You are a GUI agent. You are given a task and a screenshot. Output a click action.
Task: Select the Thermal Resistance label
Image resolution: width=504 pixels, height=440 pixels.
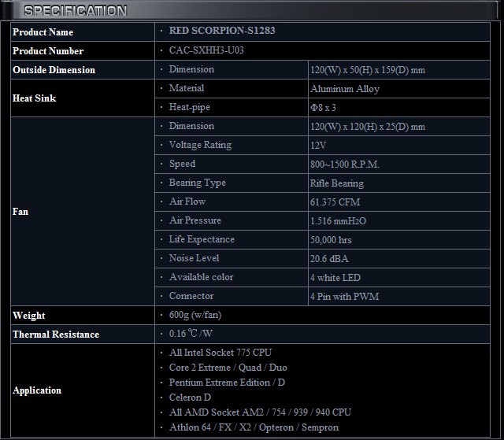[x=56, y=335]
